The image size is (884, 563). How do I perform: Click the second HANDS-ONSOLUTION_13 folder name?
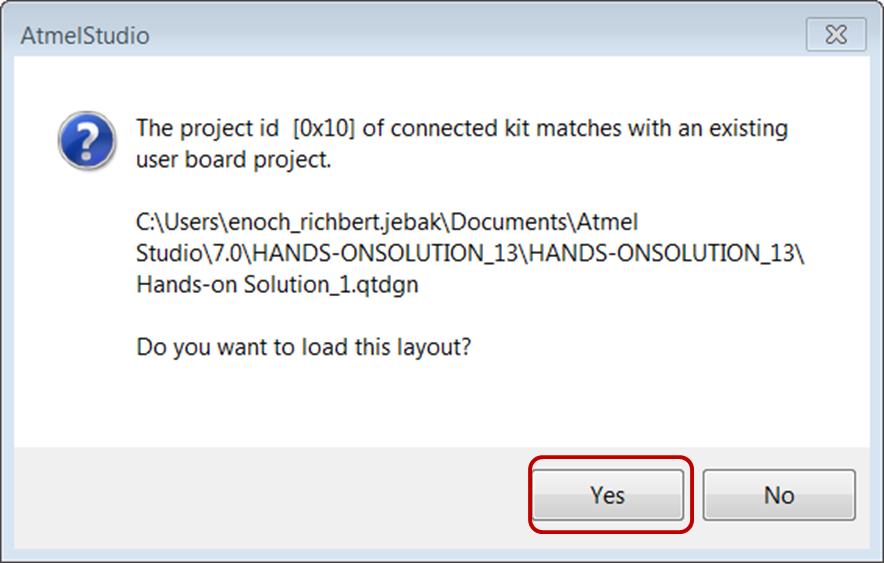point(664,252)
